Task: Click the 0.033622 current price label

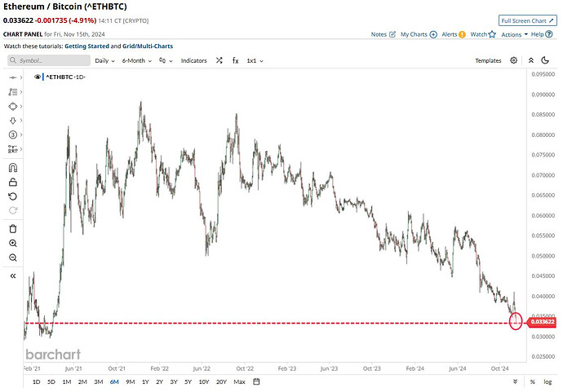Action: pos(541,322)
